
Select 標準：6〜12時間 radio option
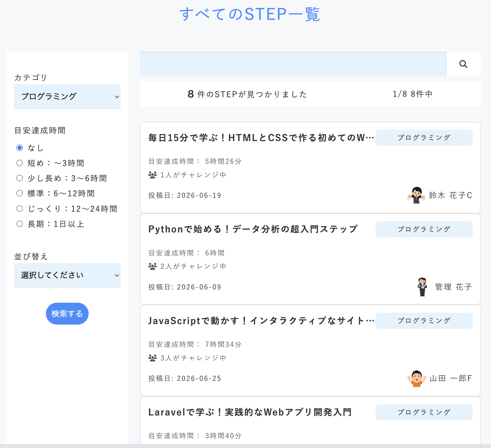tap(20, 193)
